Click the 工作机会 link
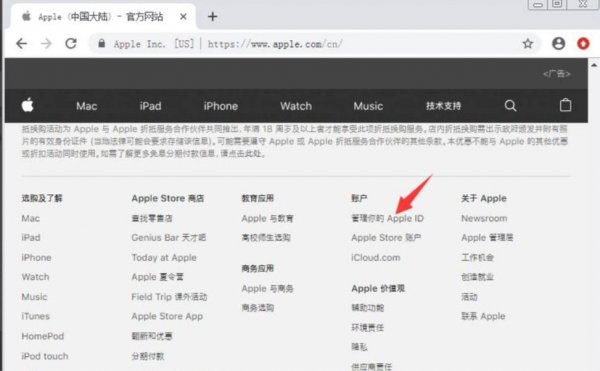 [477, 257]
